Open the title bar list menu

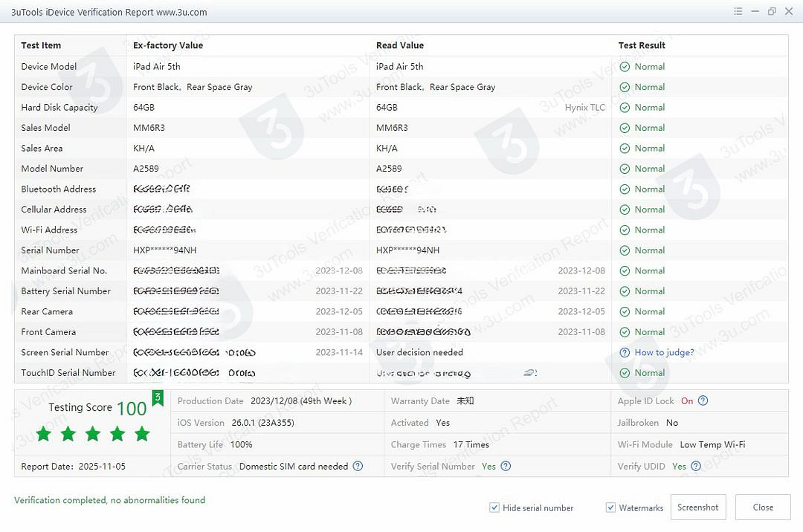pos(738,11)
